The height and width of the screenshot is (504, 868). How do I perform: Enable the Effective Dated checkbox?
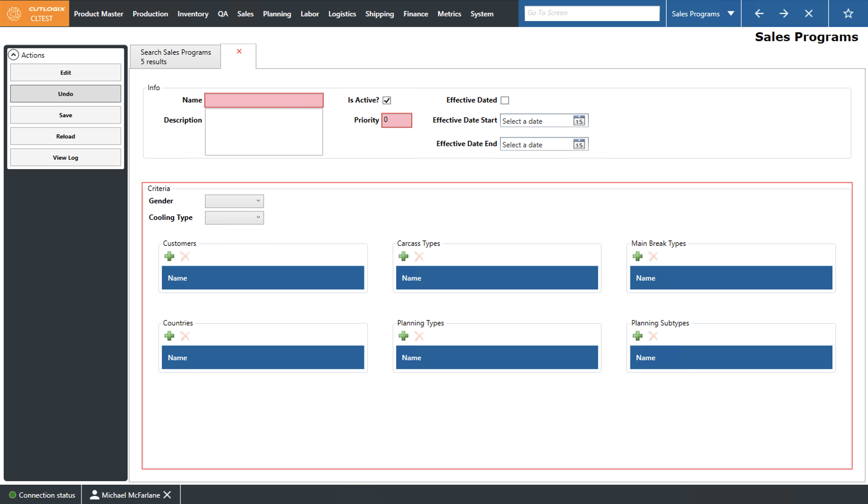505,100
